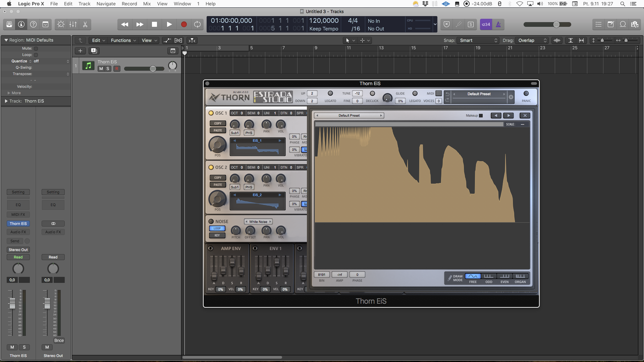Toggle the Inspector button

click(21, 24)
